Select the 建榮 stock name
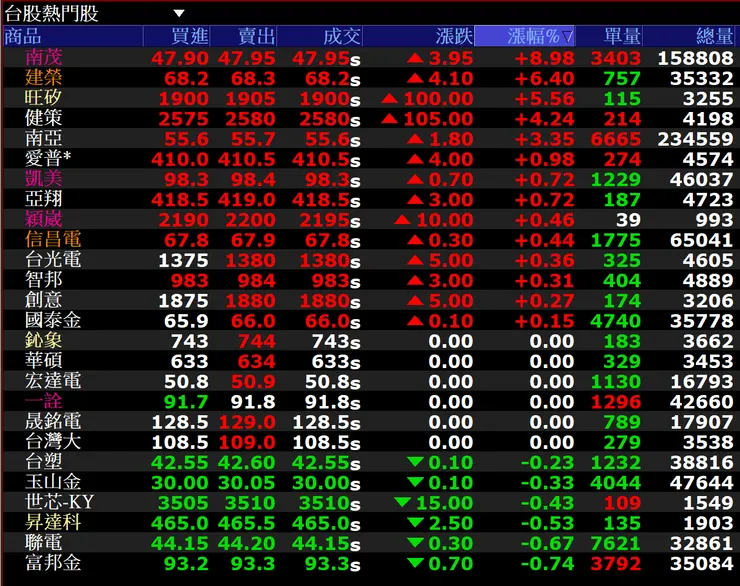Image resolution: width=740 pixels, height=586 pixels. coord(43,78)
